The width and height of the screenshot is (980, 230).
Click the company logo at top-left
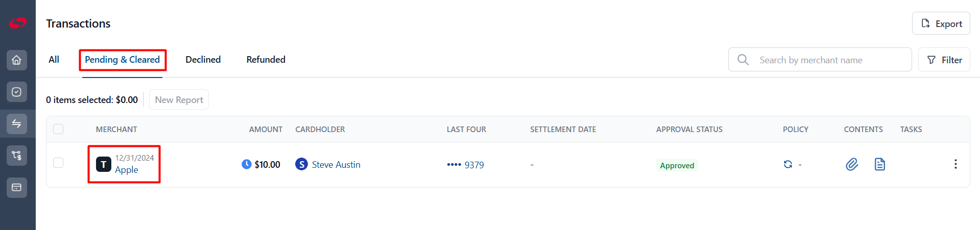tap(17, 23)
